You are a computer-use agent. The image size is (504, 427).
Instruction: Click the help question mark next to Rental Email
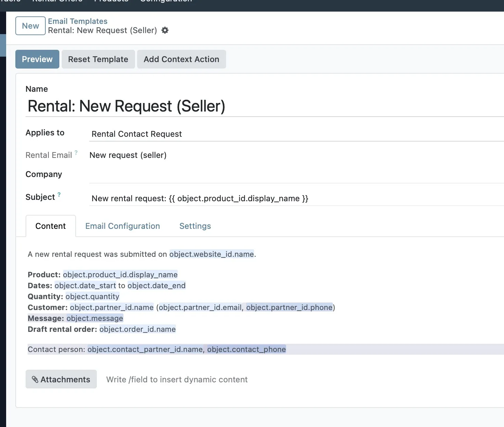[x=76, y=152]
